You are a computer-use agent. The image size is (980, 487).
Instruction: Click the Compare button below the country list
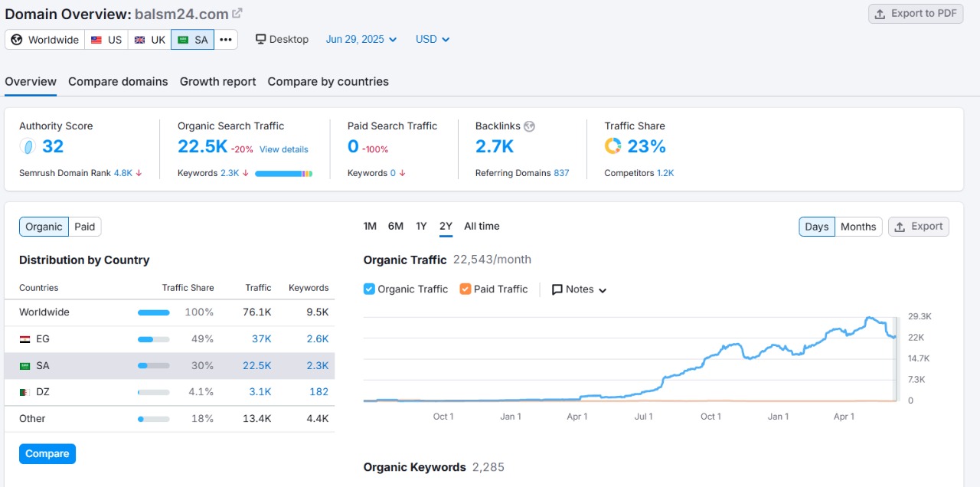(x=47, y=453)
